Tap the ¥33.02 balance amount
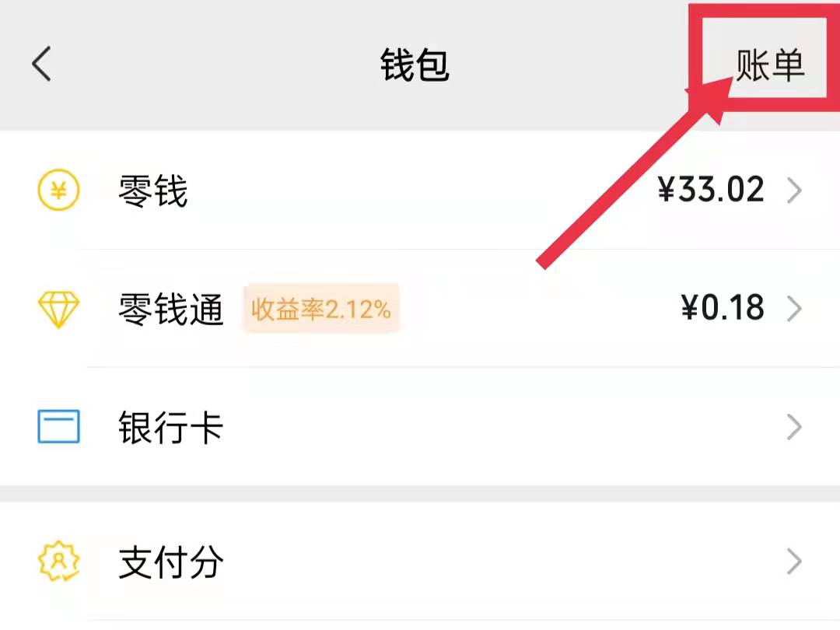The width and height of the screenshot is (840, 630). (711, 191)
